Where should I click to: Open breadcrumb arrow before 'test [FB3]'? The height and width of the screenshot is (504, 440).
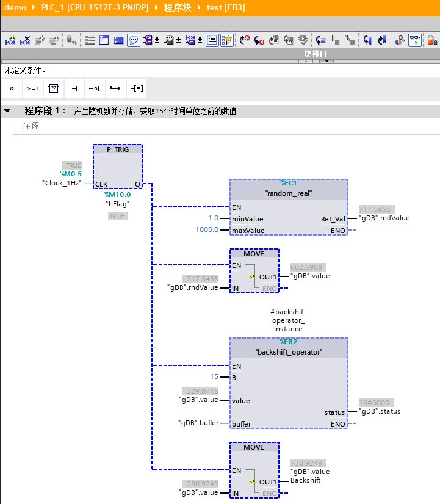pos(199,7)
